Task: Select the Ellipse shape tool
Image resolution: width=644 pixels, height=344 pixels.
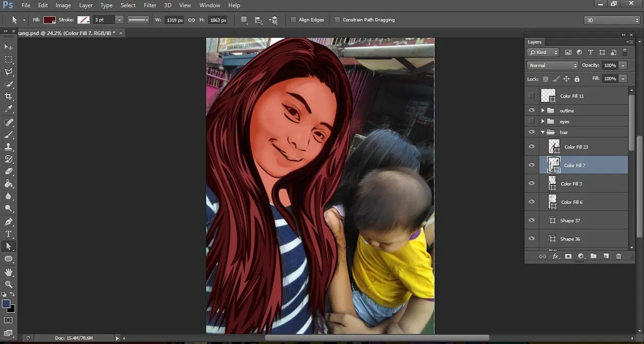Action: click(x=9, y=259)
